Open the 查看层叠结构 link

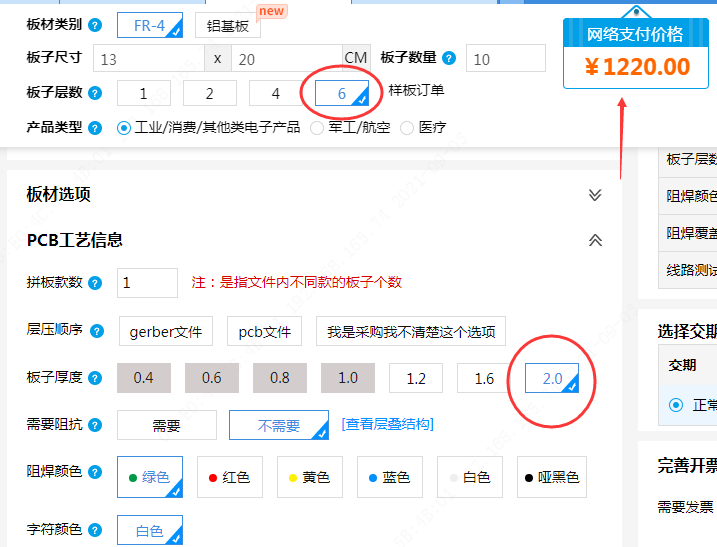[x=388, y=424]
